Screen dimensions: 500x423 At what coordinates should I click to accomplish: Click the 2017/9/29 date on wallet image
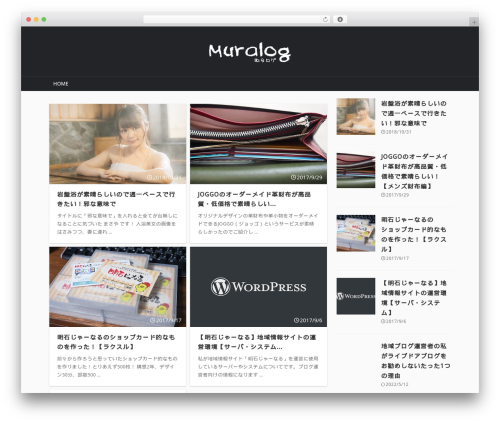coord(307,177)
